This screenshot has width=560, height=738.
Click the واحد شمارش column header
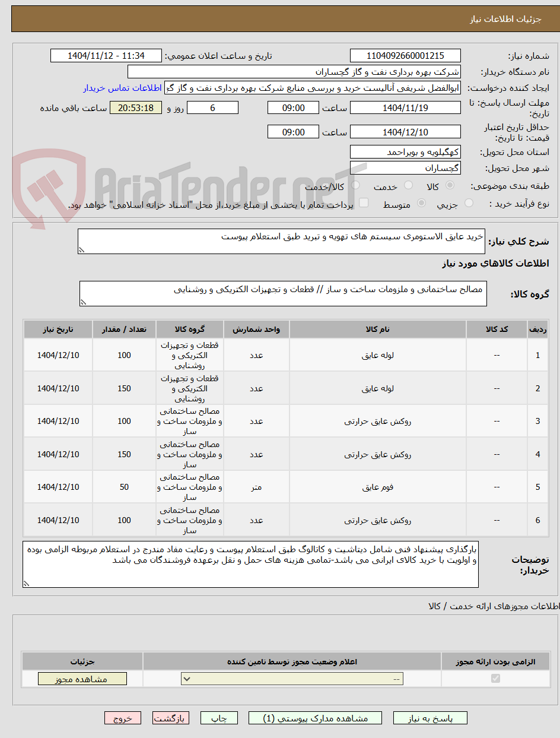coord(256,329)
